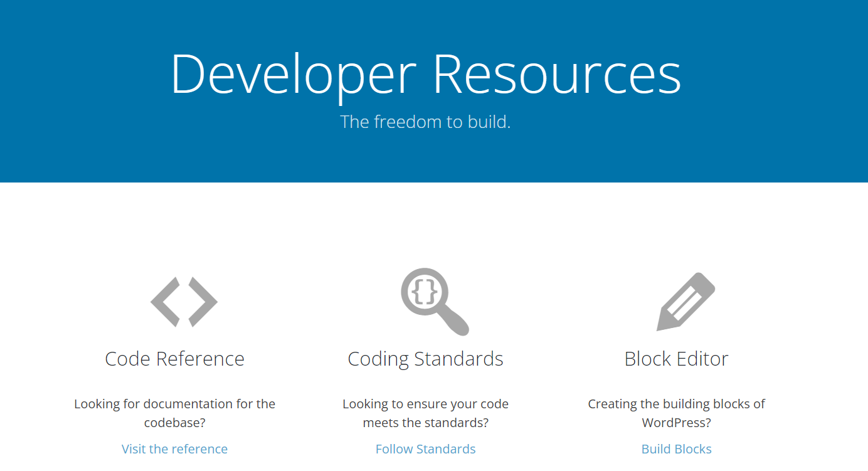Viewport: 868px width, 471px height.
Task: Click the right angle bracket of code icon
Action: pyautogui.click(x=203, y=302)
